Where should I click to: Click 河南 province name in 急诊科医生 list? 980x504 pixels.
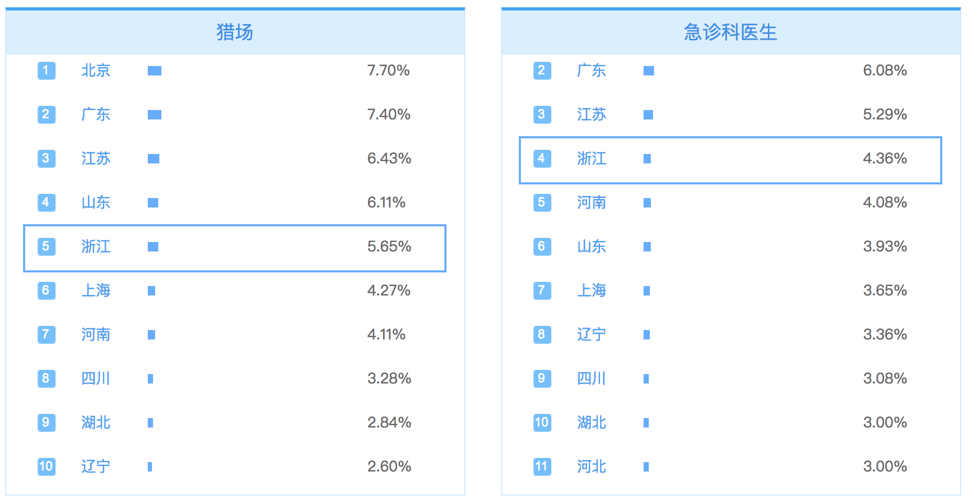tap(592, 202)
